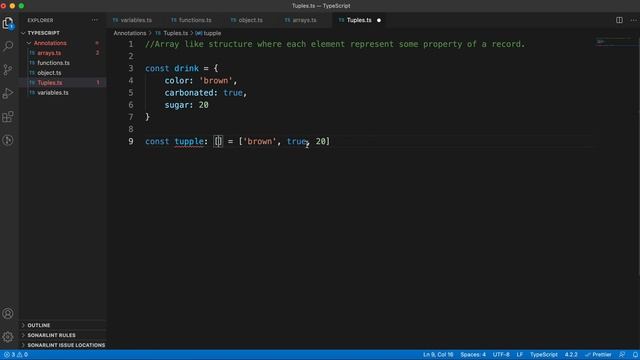Expand the SONARLINT RULES section
Viewport: 640px width, 360px height.
click(x=51, y=335)
